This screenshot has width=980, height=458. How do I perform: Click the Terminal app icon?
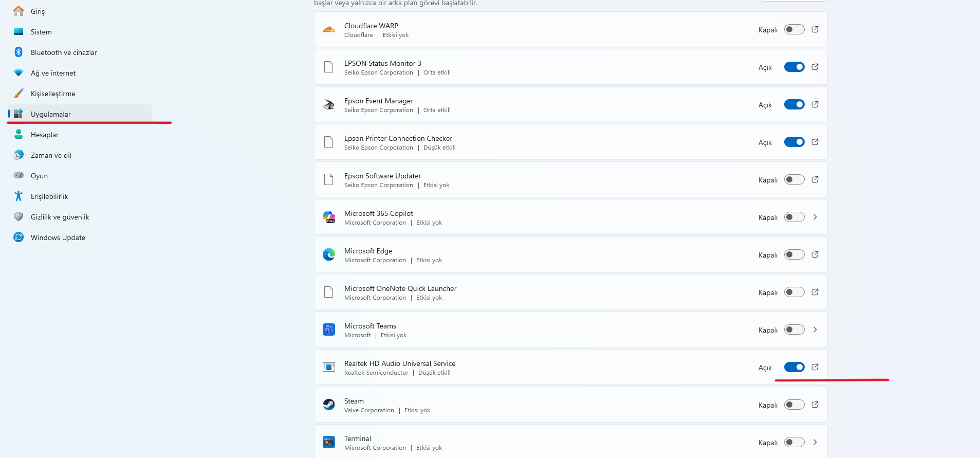pyautogui.click(x=329, y=443)
